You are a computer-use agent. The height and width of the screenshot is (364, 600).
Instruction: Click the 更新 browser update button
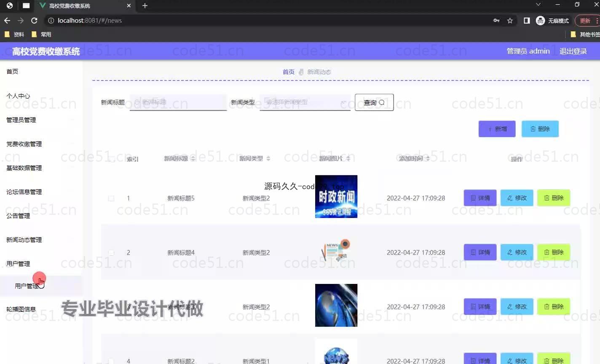pos(587,20)
